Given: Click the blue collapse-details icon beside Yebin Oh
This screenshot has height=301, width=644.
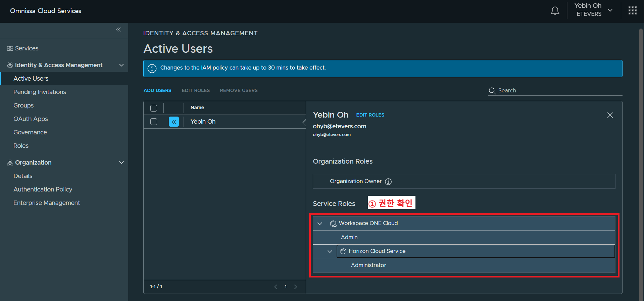Looking at the screenshot, I should point(174,122).
